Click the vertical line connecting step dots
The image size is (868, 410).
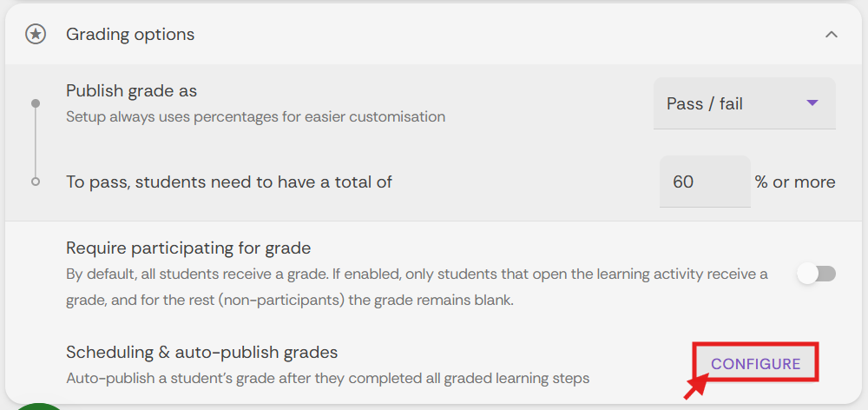pos(36,142)
